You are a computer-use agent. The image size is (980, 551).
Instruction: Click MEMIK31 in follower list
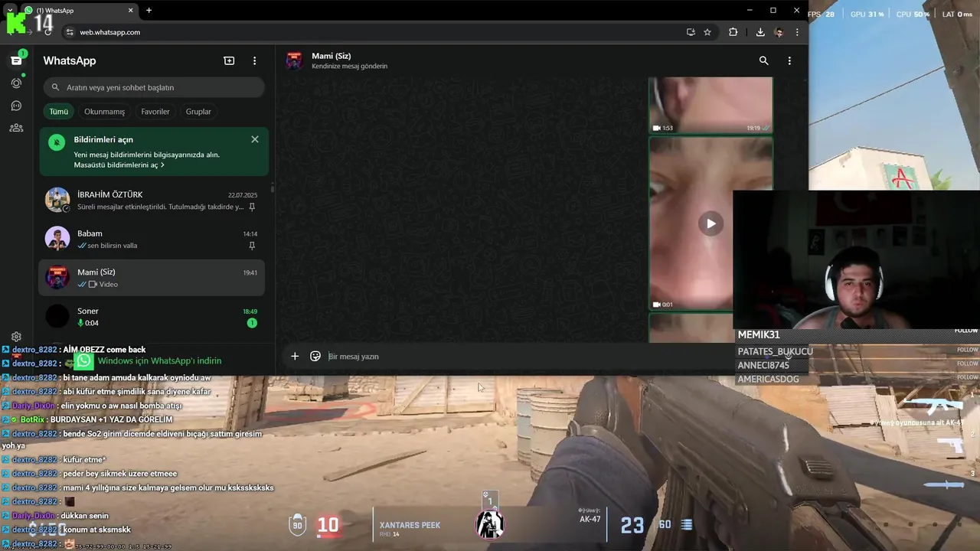[758, 334]
